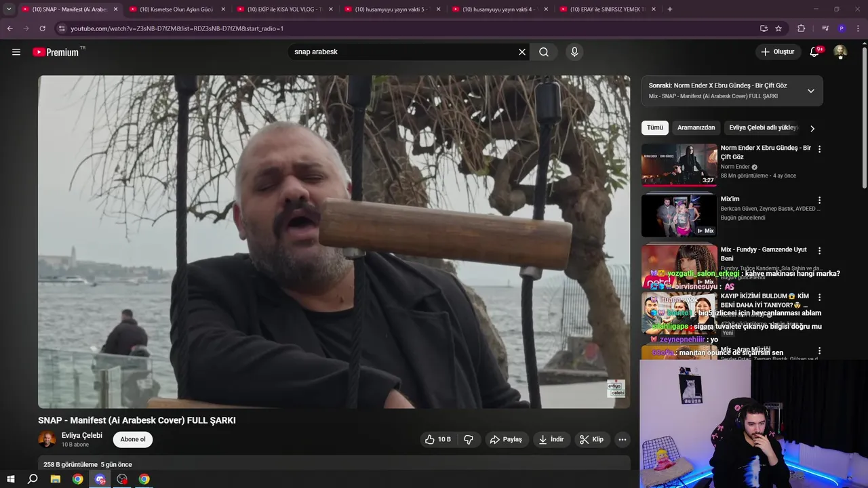
Task: Open media controls music-note icon
Action: tap(825, 28)
